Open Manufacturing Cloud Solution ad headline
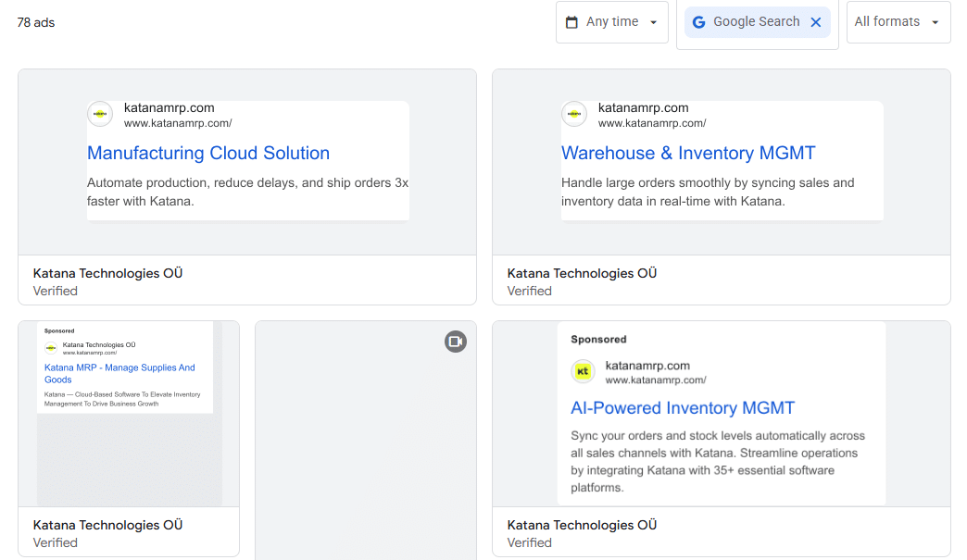The image size is (967, 560). point(208,154)
